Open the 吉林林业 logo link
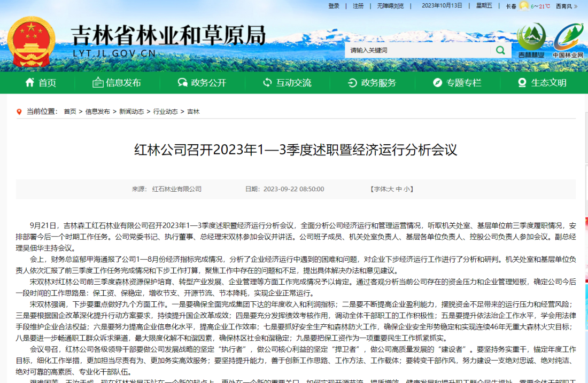The height and width of the screenshot is (383, 588). tap(531, 40)
